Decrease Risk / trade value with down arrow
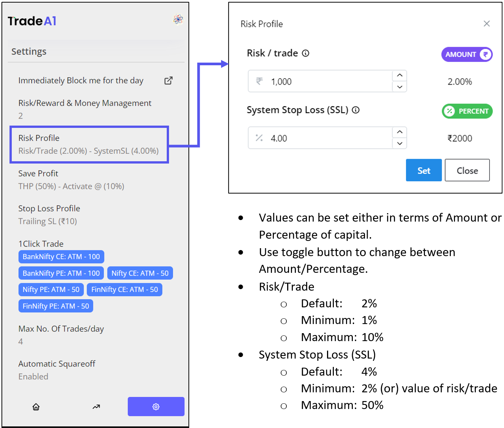Image resolution: width=504 pixels, height=428 pixels. (x=400, y=87)
